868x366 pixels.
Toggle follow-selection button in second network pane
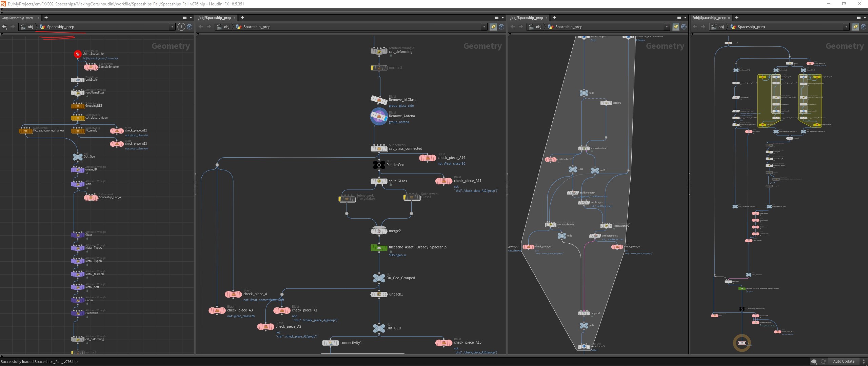493,27
